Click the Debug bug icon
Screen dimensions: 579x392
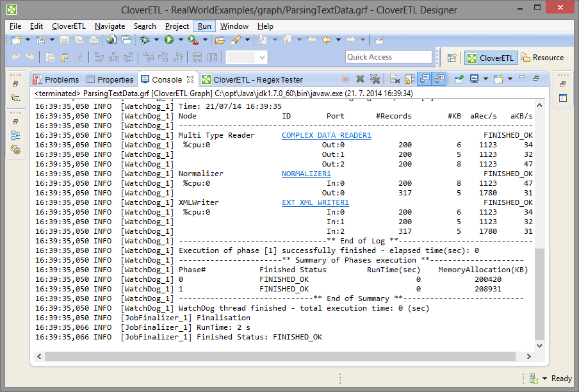[145, 40]
